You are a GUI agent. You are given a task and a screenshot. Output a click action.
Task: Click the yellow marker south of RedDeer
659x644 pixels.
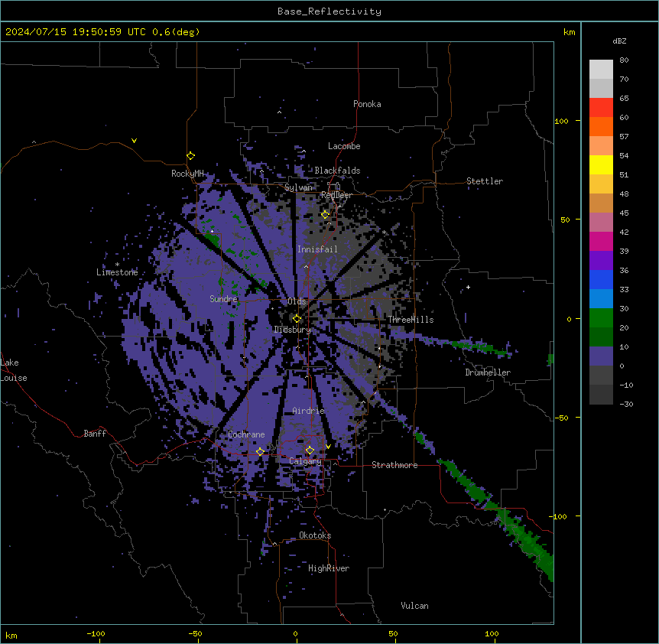click(x=325, y=215)
